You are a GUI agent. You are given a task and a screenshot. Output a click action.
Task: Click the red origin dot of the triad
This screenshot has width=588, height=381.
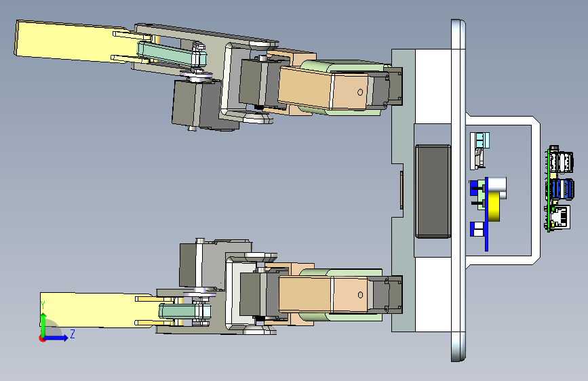point(42,338)
